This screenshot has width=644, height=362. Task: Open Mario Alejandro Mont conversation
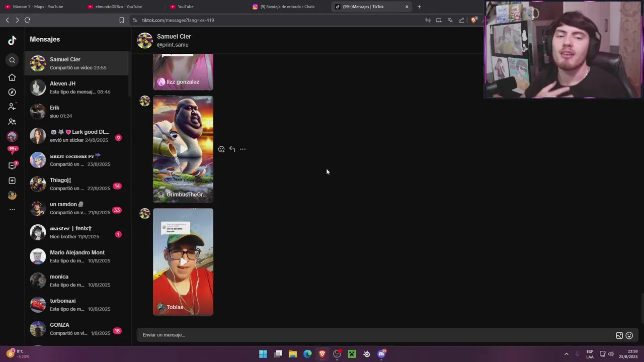[76, 256]
